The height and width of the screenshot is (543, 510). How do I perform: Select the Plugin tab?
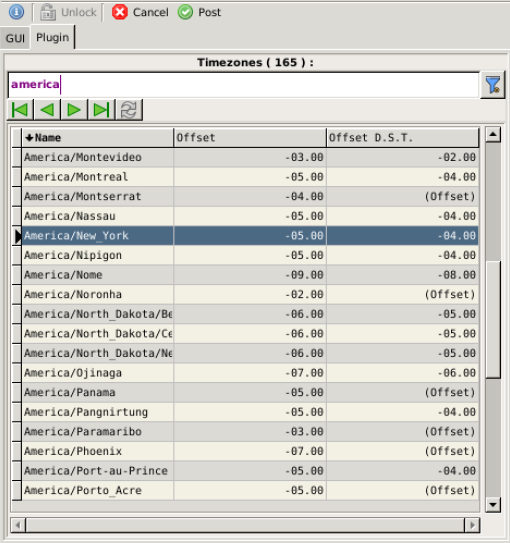pyautogui.click(x=53, y=37)
